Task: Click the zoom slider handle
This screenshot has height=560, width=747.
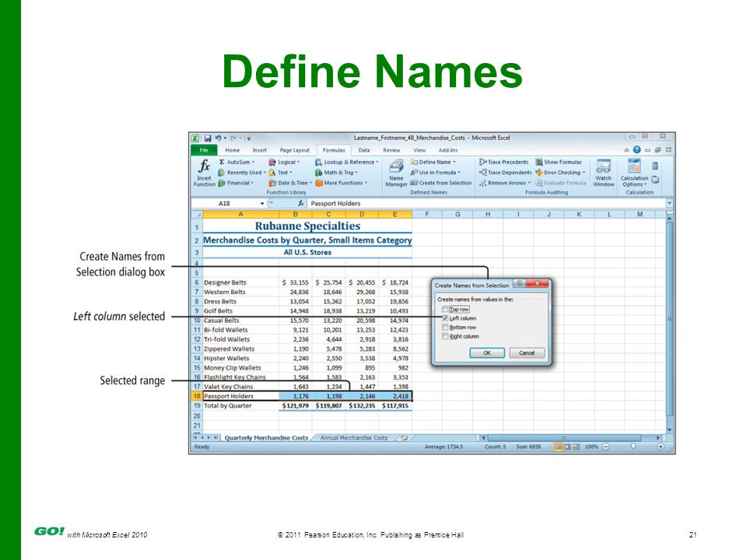Action: coord(633,446)
